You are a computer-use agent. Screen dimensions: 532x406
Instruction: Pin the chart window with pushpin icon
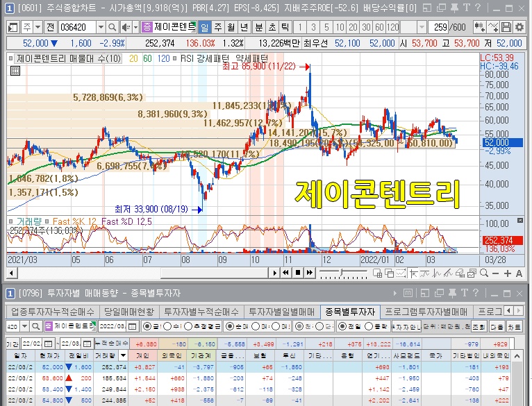[454, 8]
